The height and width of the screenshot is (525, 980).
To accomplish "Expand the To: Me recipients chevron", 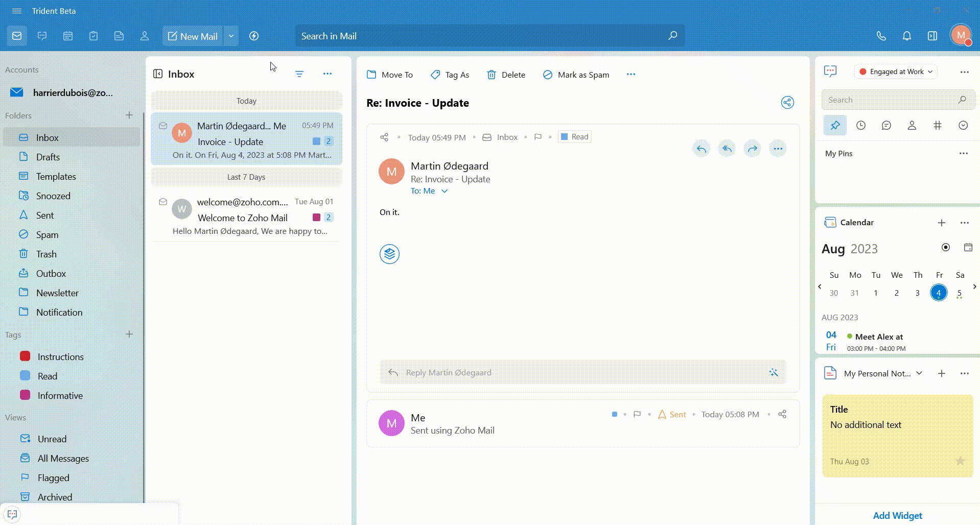I will pos(445,191).
